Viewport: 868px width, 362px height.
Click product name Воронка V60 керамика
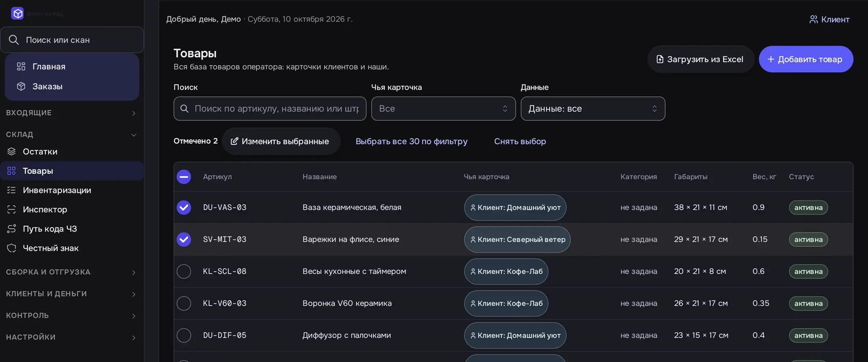[347, 303]
